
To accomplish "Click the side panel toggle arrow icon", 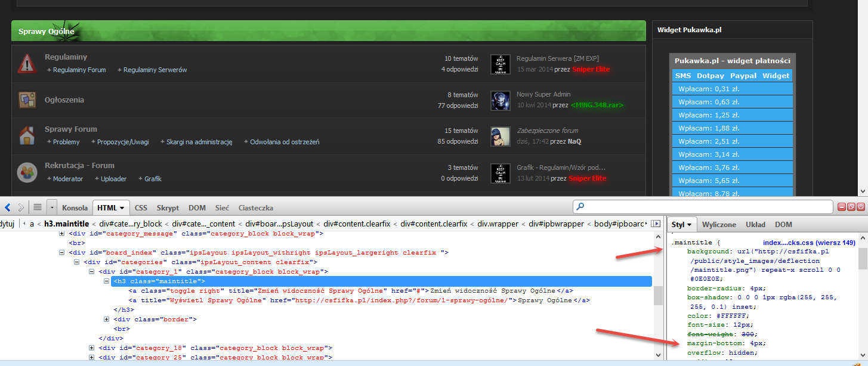I will (x=656, y=224).
